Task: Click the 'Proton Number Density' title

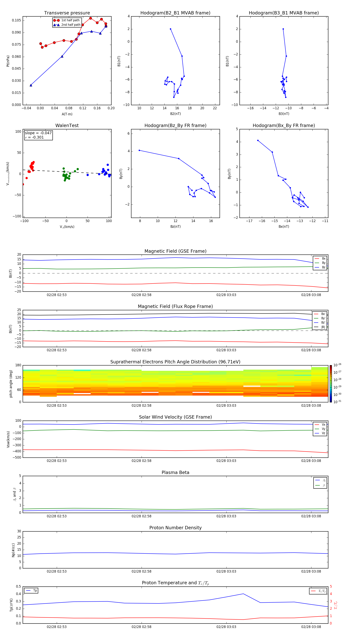Action: point(175,528)
